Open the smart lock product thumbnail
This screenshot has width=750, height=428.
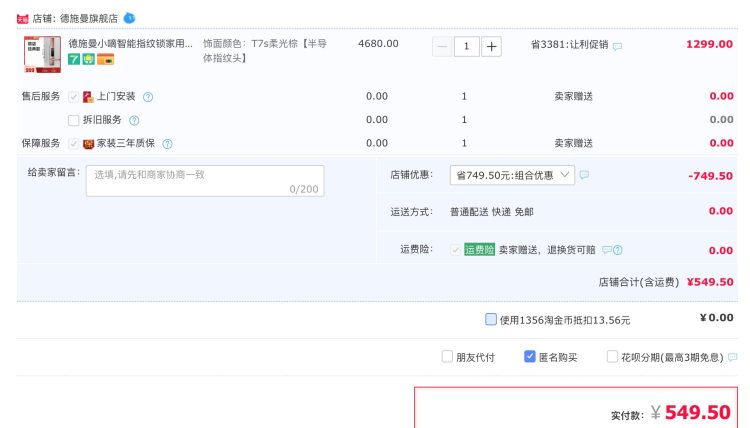pyautogui.click(x=43, y=55)
